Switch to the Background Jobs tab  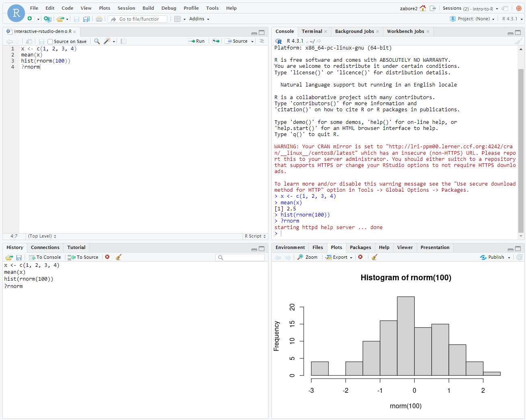(355, 31)
